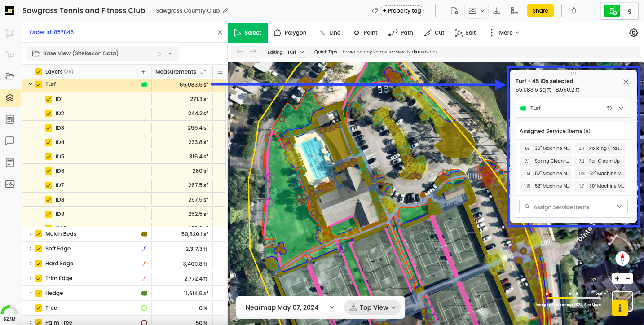Choose the Polygon drawing tool
Screen dimensions: 644x325
click(290, 33)
